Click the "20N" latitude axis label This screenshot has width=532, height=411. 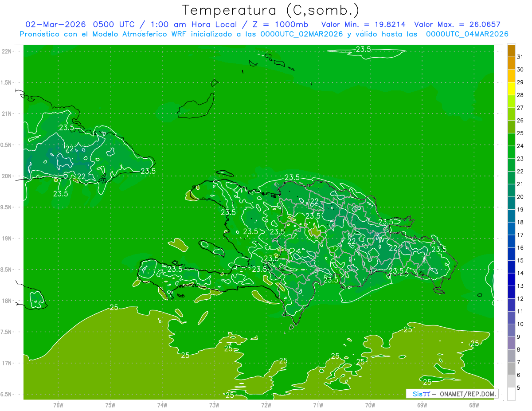coord(7,176)
